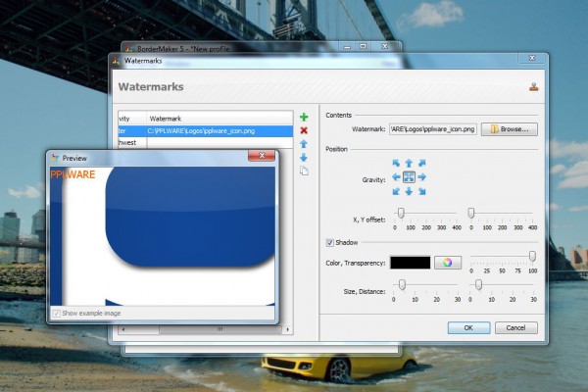The width and height of the screenshot is (588, 392).
Task: Set gravity to bottom-left arrow
Action: point(396,191)
